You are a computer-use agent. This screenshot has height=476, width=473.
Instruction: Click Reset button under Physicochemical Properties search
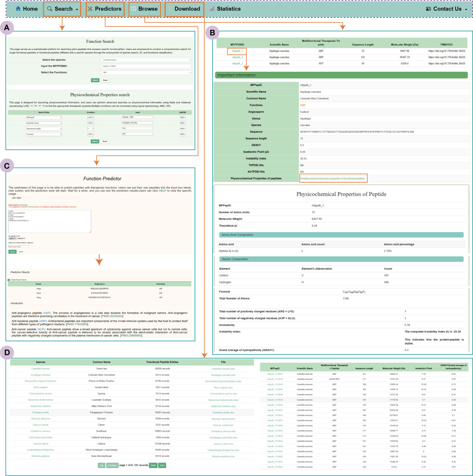[105, 142]
